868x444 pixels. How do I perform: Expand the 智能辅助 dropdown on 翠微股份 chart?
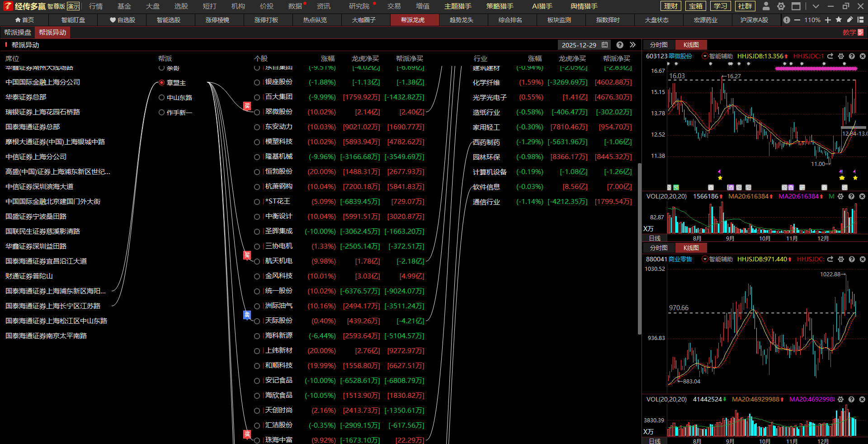(x=704, y=57)
